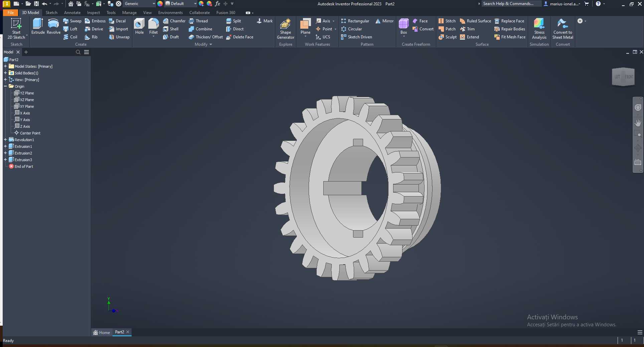The height and width of the screenshot is (347, 644).
Task: Click Convert to Sheet Metal
Action: 563,29
